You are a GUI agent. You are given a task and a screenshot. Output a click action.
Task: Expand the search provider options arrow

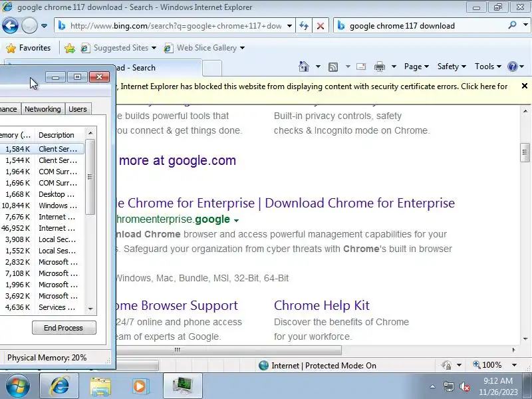click(525, 25)
